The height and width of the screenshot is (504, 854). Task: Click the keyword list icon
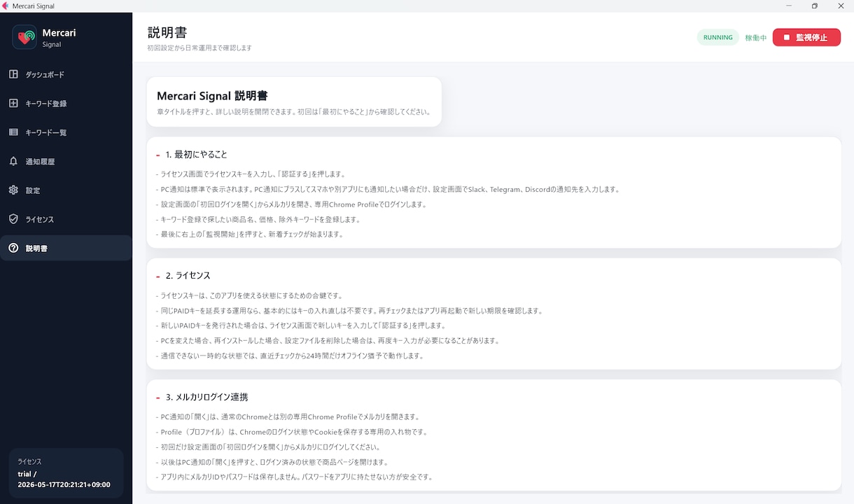[13, 132]
